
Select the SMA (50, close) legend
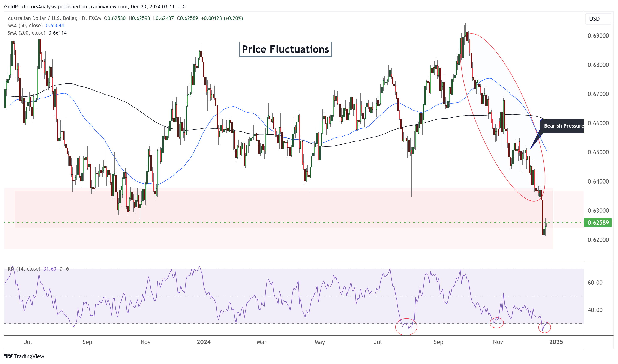pos(25,26)
